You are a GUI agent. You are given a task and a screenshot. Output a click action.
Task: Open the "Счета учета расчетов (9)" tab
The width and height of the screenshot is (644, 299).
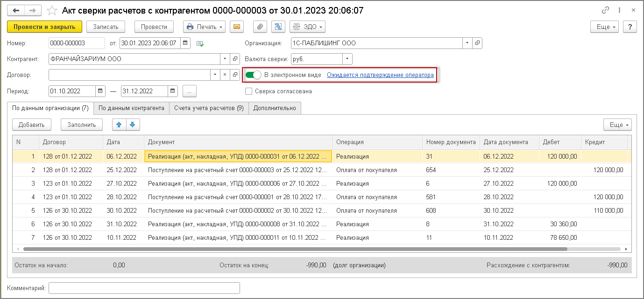pos(209,108)
